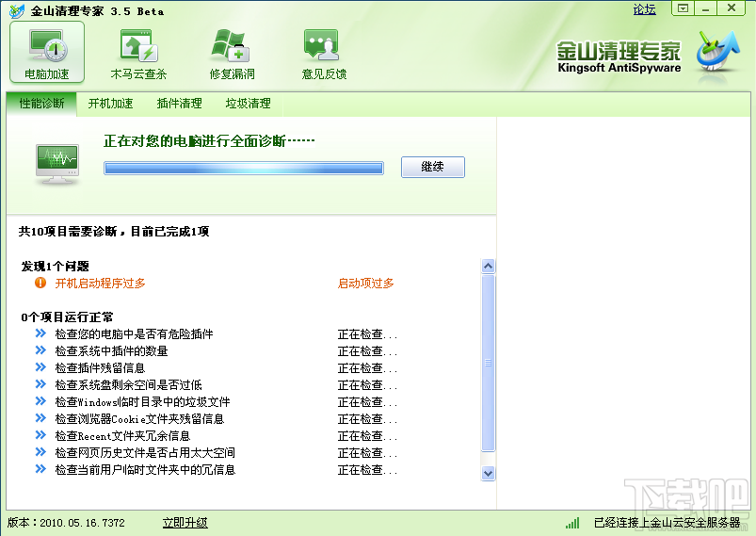Select row 检查Recent文件夹冗余信息
The height and width of the screenshot is (536, 756).
[x=216, y=435]
